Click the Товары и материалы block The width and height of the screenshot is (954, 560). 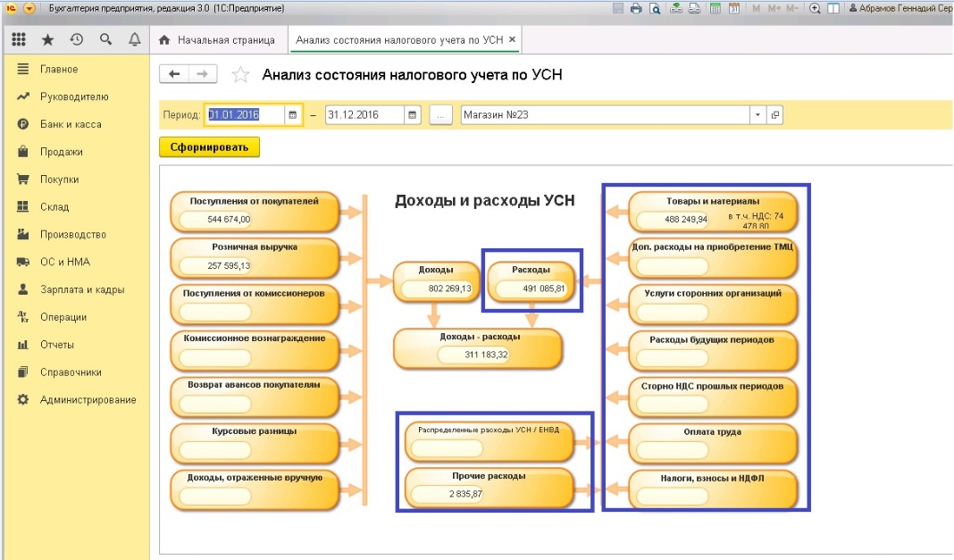(x=713, y=211)
